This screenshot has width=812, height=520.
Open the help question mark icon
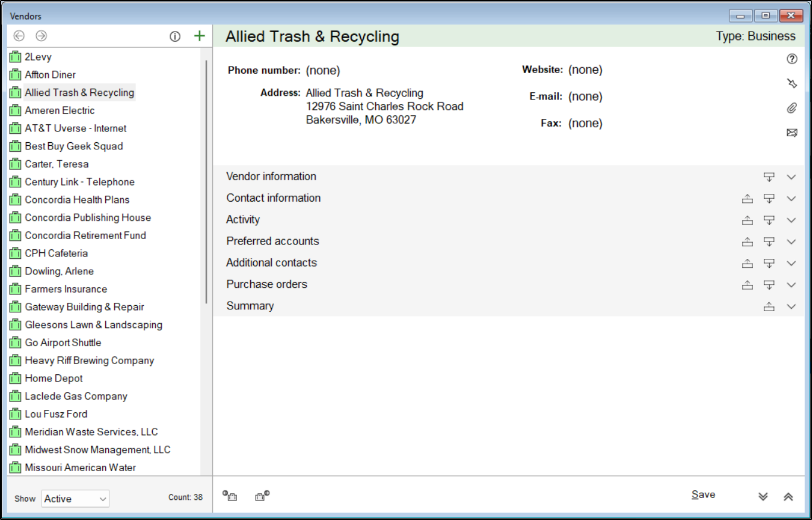791,59
